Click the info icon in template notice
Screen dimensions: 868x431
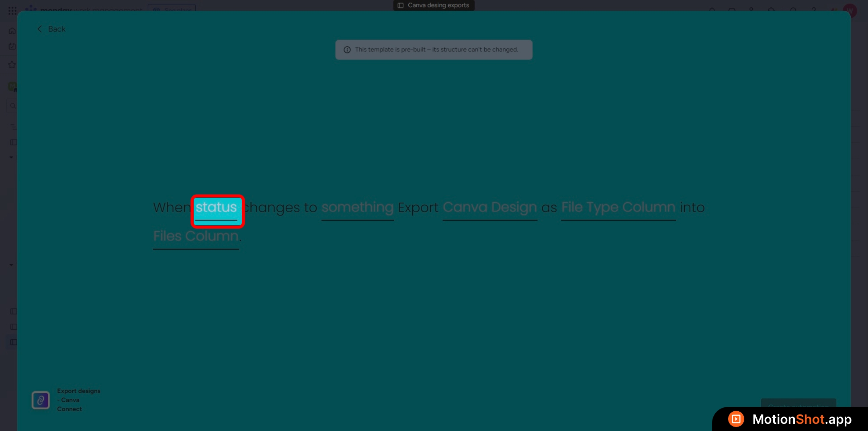(347, 50)
